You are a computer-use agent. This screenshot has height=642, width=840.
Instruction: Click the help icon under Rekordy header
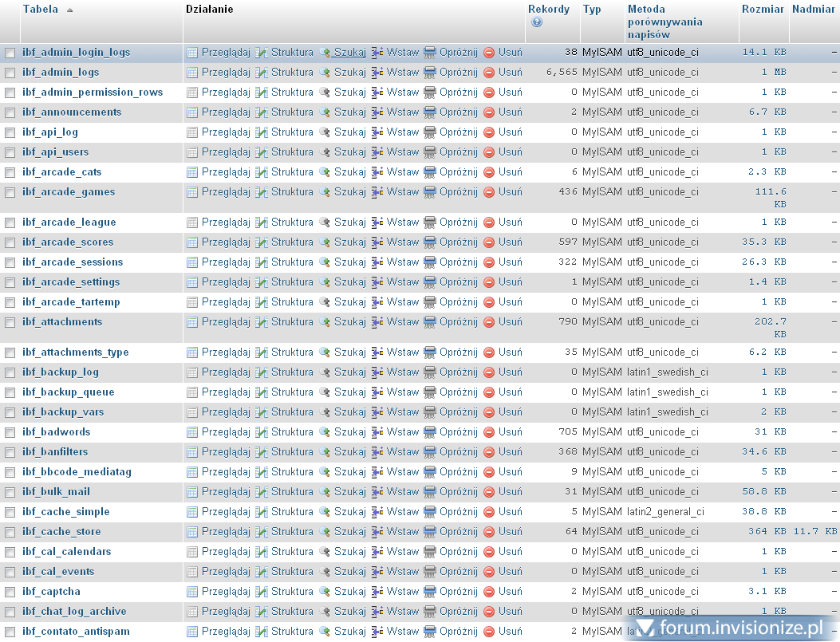(x=537, y=22)
